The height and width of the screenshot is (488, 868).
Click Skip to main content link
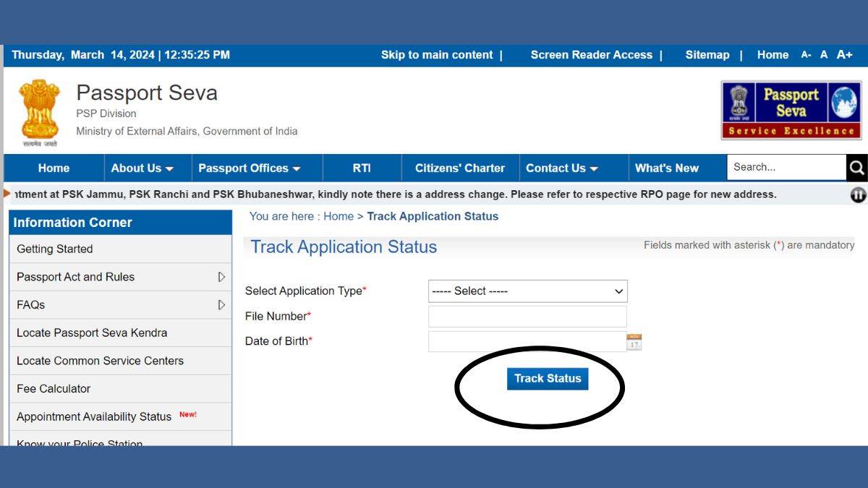coord(437,55)
